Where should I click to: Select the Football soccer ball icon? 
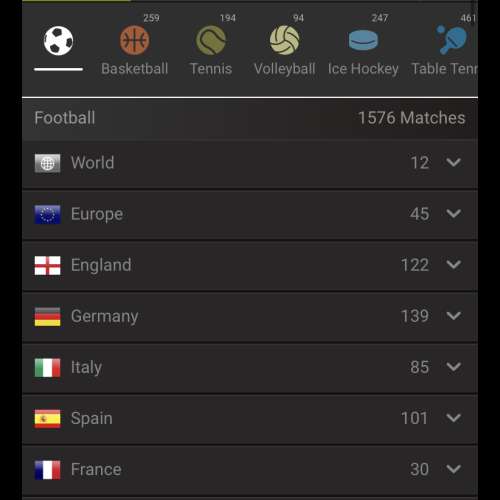coord(58,41)
